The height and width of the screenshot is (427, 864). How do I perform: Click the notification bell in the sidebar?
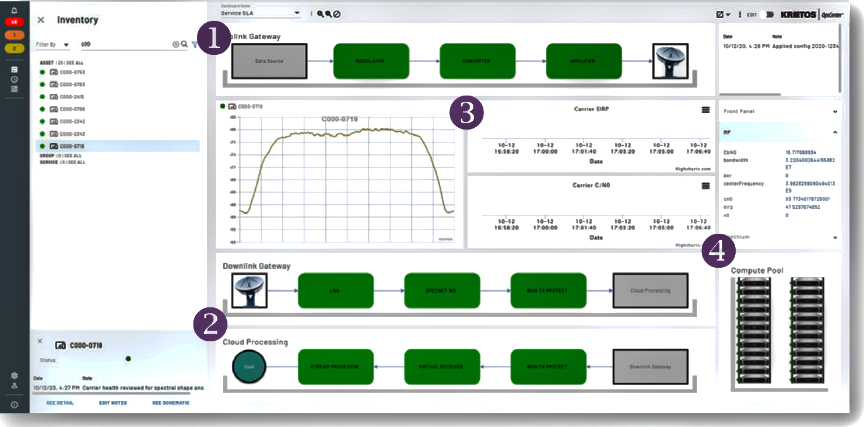[14, 9]
